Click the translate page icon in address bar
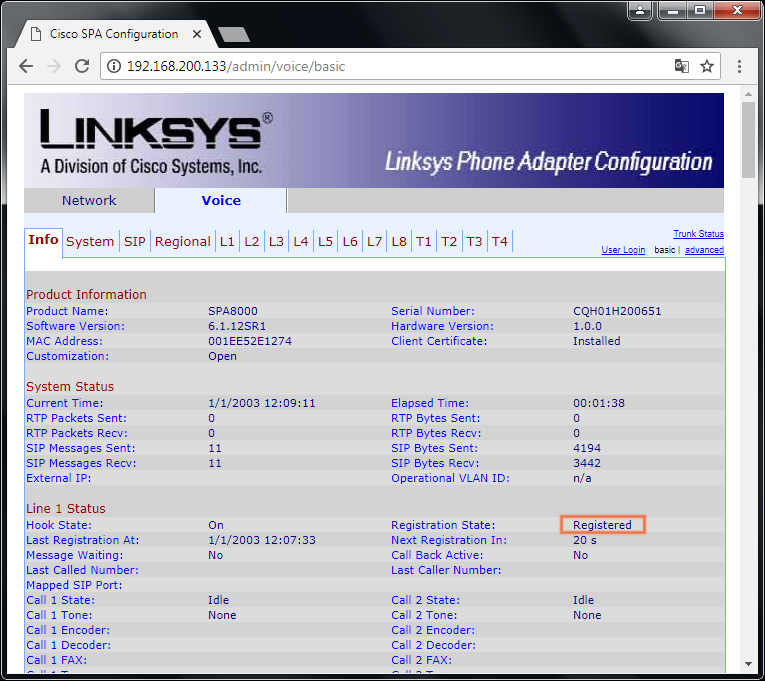The height and width of the screenshot is (681, 765). click(x=682, y=66)
